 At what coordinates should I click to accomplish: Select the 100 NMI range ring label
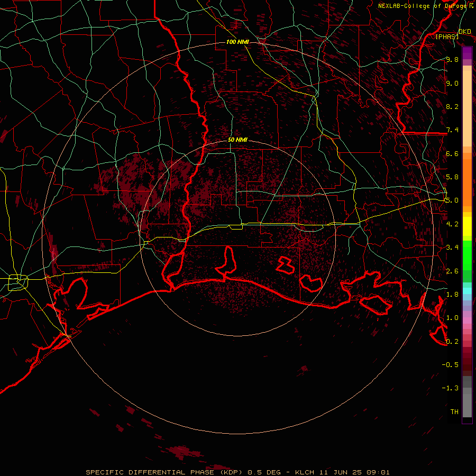[x=237, y=42]
